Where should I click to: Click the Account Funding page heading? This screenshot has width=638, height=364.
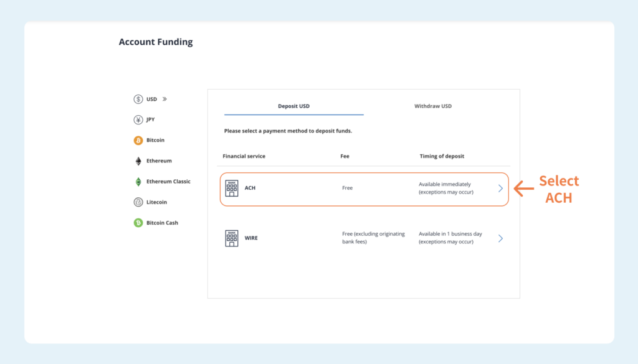click(x=156, y=42)
